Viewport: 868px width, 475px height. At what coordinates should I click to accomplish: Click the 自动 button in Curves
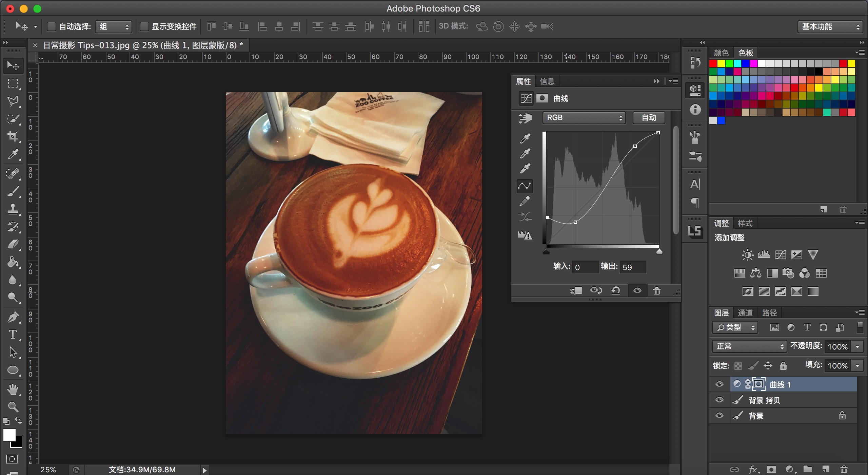coord(649,118)
